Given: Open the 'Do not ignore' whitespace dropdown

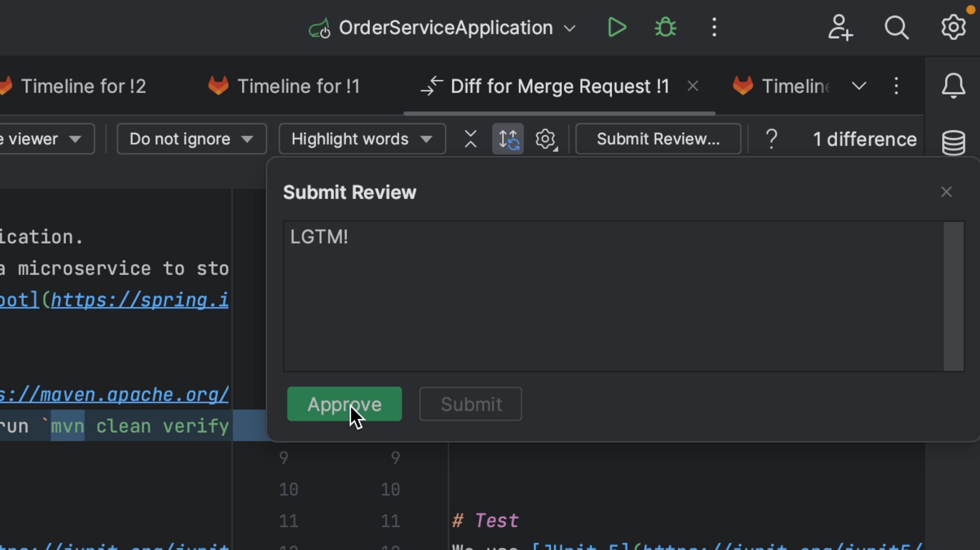Looking at the screenshot, I should pos(191,139).
